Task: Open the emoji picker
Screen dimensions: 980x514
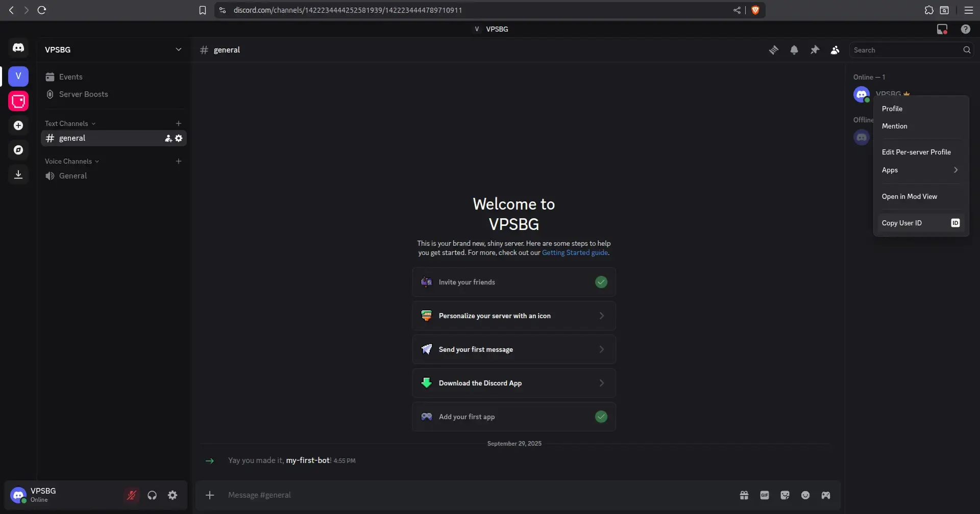Action: tap(805, 495)
